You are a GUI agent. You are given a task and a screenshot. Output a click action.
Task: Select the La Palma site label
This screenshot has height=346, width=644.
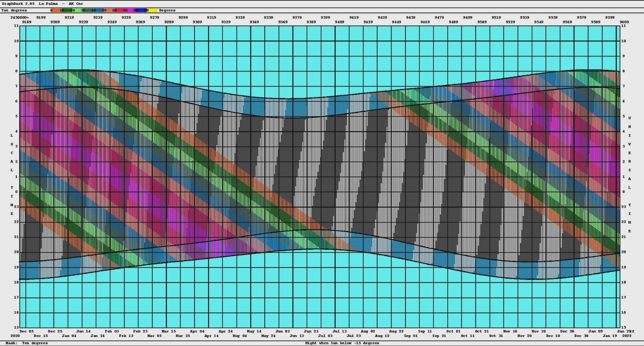coord(48,4)
